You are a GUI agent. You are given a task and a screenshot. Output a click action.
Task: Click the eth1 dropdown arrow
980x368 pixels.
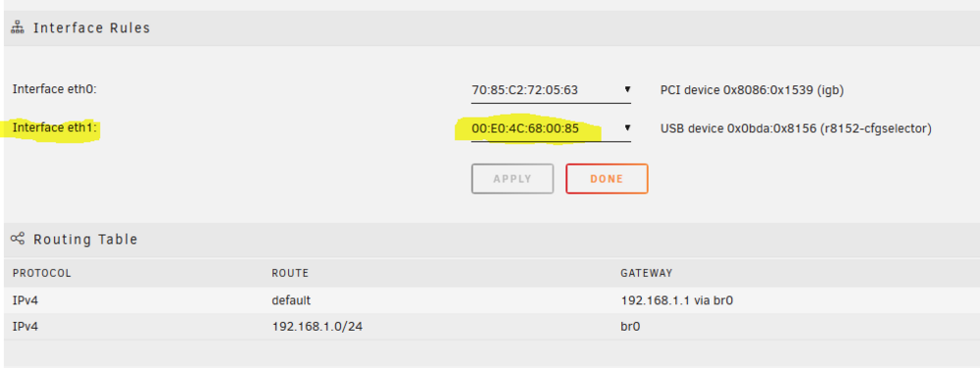[x=627, y=128]
